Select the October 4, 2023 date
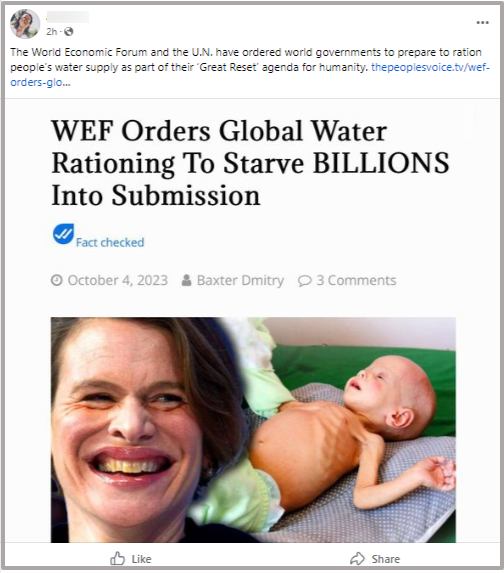The image size is (504, 573). 118,280
